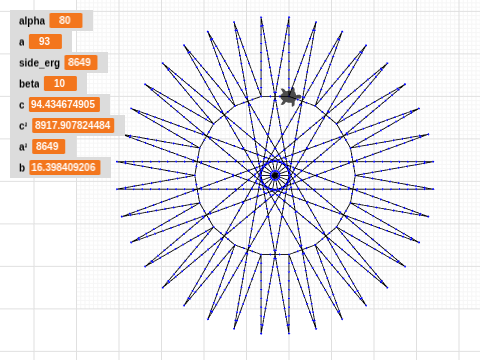Click the c² variable label
Image resolution: width=480 pixels, height=360 pixels.
(x=23, y=126)
